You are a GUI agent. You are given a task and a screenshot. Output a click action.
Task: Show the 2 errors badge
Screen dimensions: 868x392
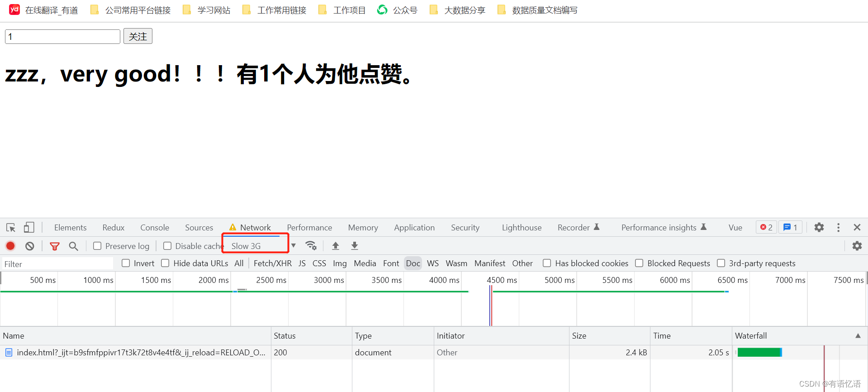coord(766,227)
